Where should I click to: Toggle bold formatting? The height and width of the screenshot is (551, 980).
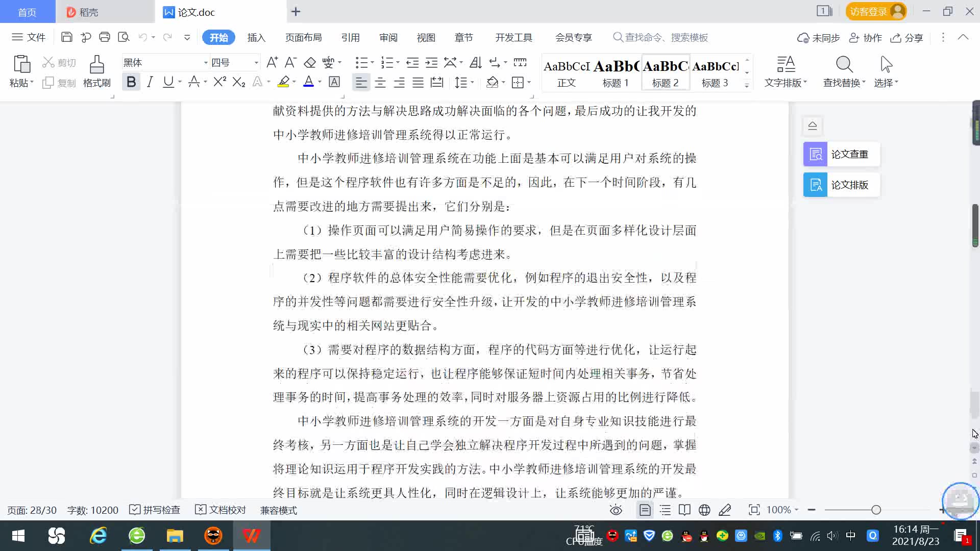131,82
